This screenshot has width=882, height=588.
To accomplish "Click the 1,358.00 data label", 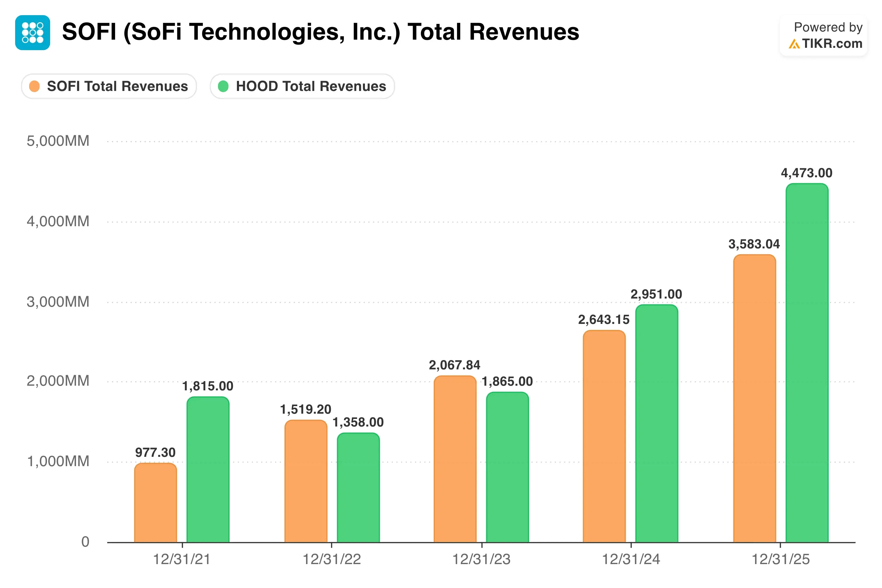I will click(x=358, y=422).
